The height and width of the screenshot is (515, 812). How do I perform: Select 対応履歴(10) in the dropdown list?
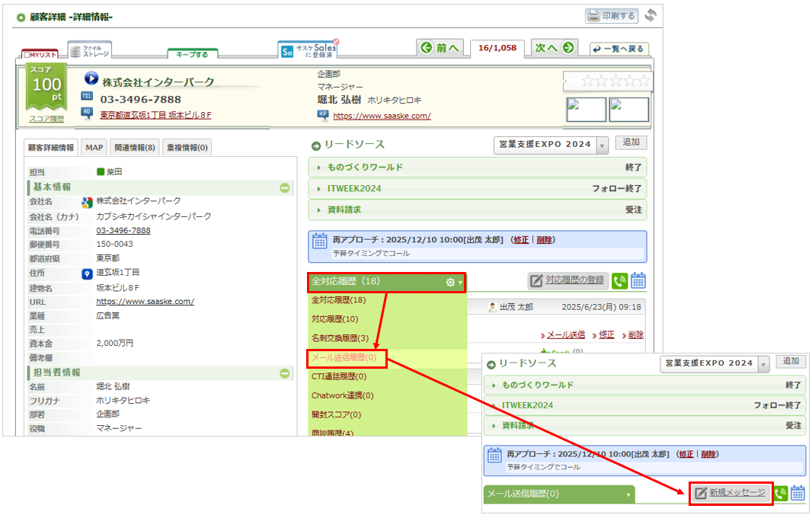click(x=334, y=319)
